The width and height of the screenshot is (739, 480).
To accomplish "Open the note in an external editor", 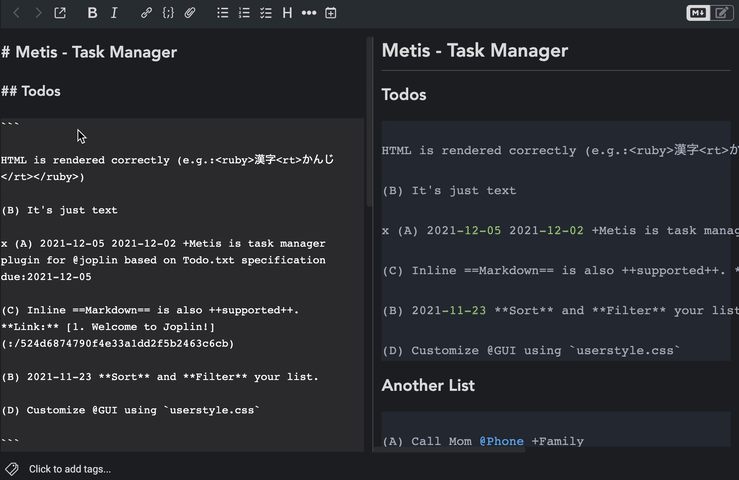I will [x=60, y=13].
